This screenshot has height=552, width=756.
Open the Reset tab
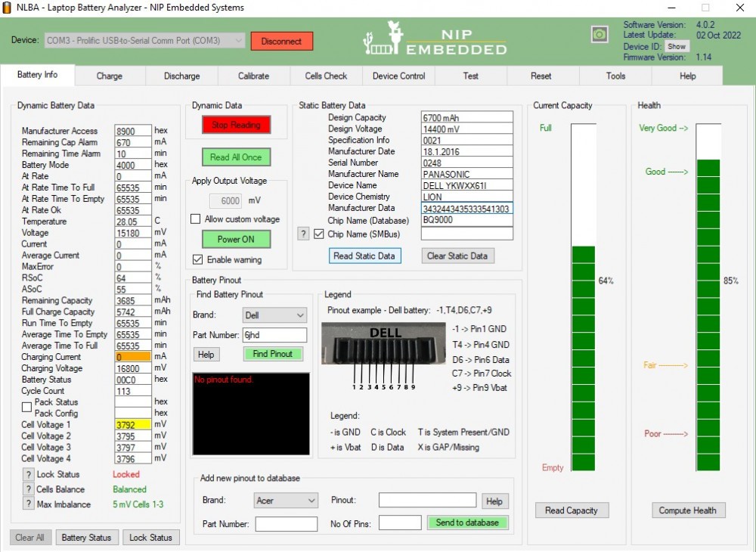(x=541, y=76)
